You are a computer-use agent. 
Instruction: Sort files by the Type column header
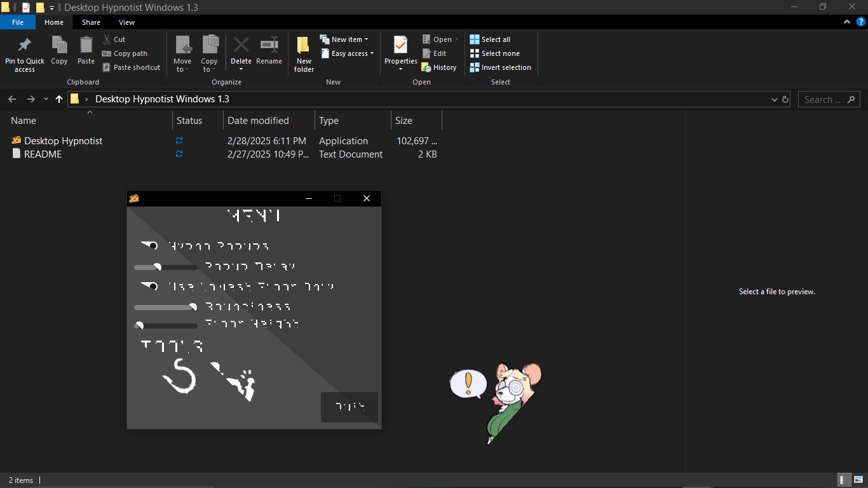tap(353, 121)
